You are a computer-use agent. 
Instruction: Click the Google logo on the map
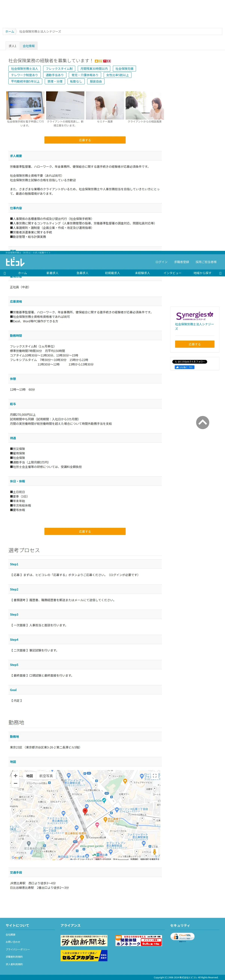[17, 857]
